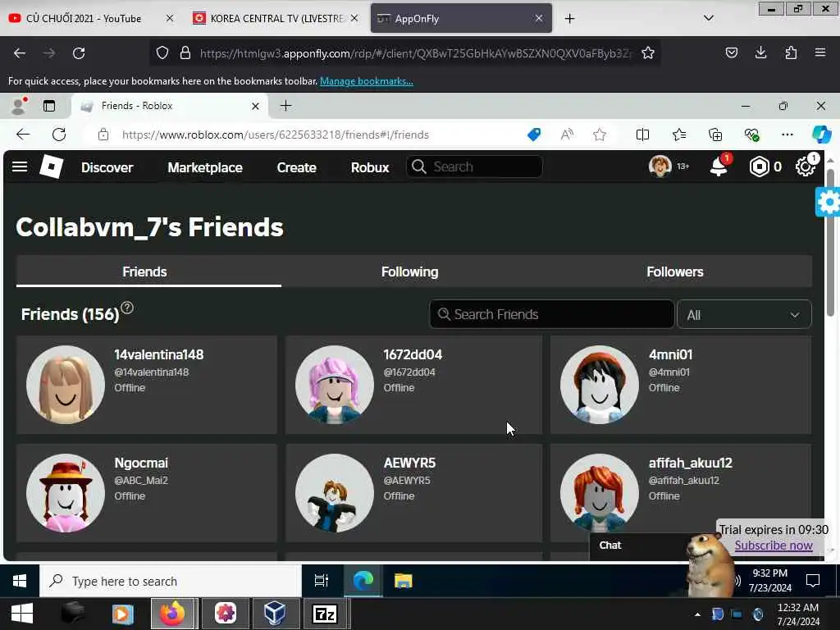Screen dimensions: 840x630
Task: Open Edge Collections icon
Action: point(715,135)
